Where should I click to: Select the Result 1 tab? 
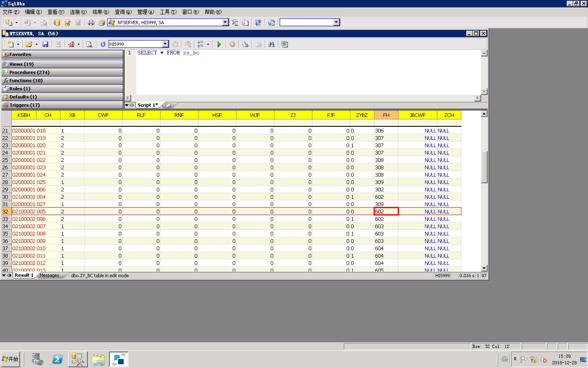point(24,276)
